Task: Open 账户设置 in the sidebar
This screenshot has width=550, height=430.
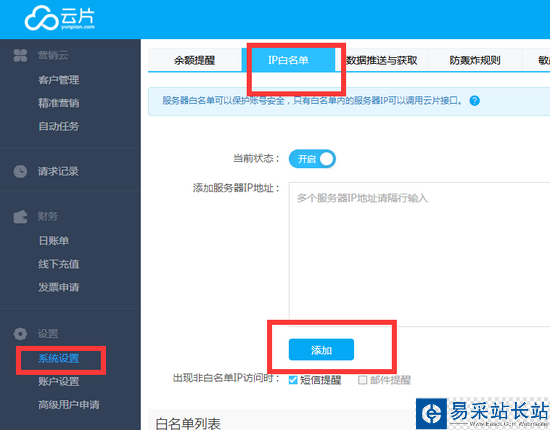Action: (59, 382)
